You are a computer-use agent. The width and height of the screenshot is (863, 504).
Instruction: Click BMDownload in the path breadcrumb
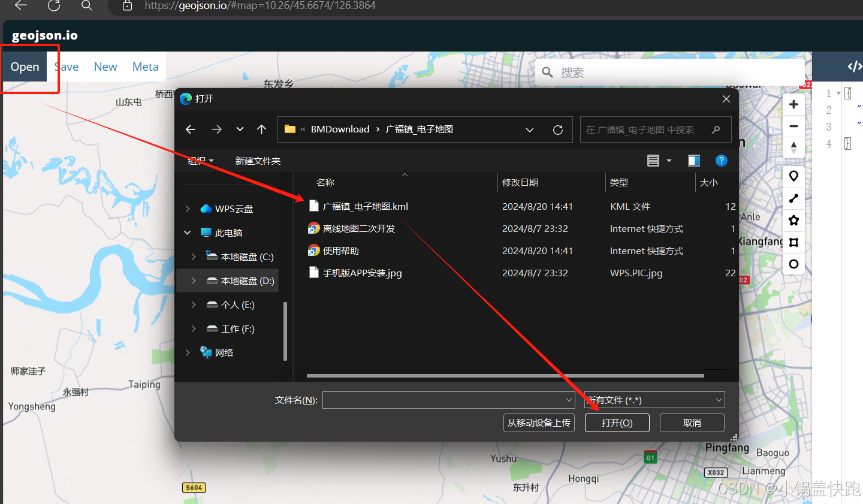coord(340,129)
